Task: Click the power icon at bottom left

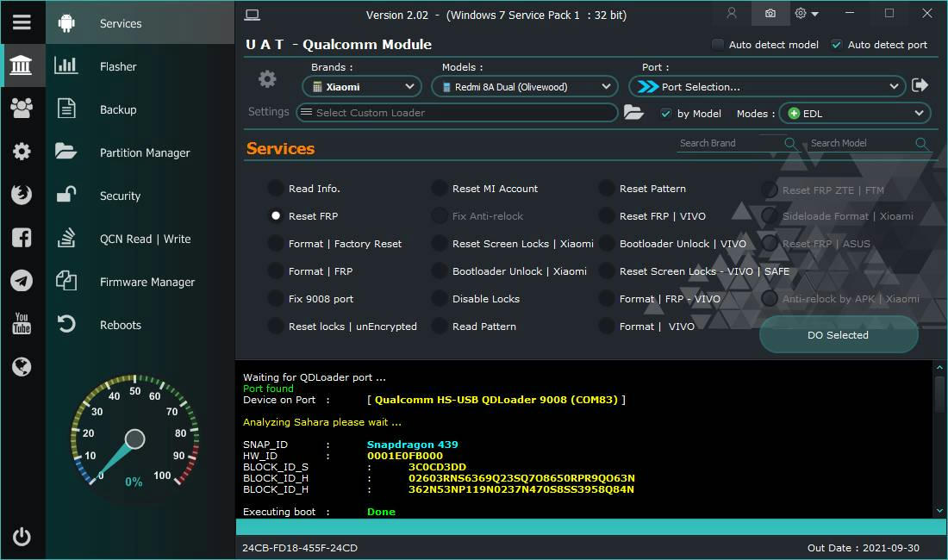Action: pos(22,537)
